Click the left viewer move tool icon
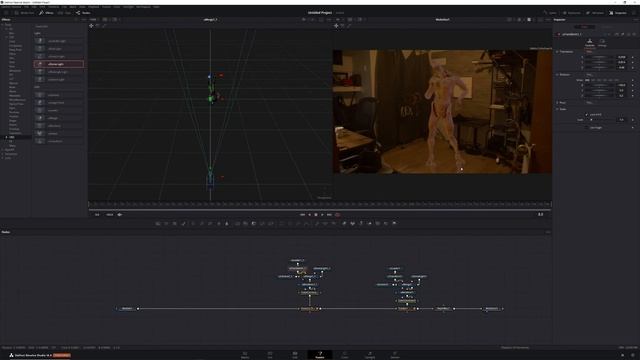The image size is (640, 360). pos(91,26)
